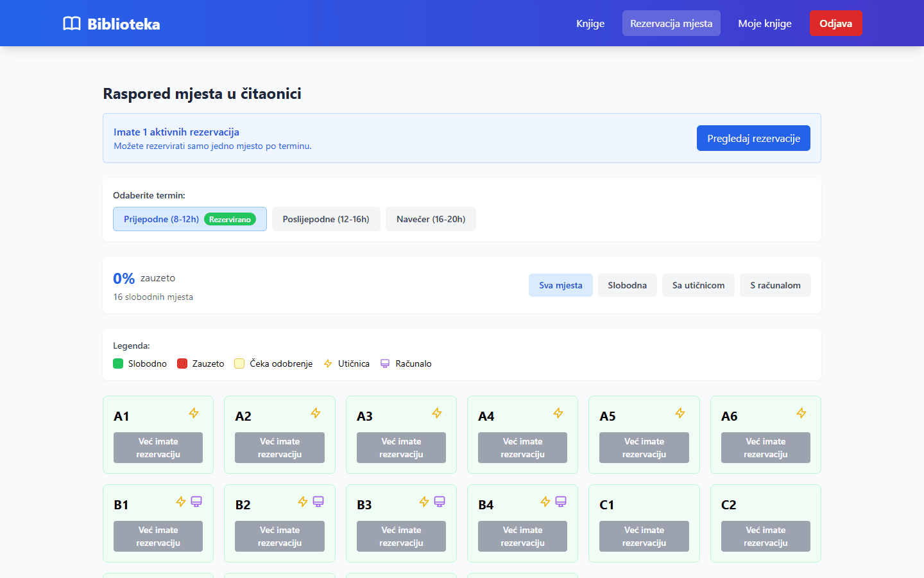Click the Računalo monitor icon in legend
924x578 pixels.
point(385,363)
